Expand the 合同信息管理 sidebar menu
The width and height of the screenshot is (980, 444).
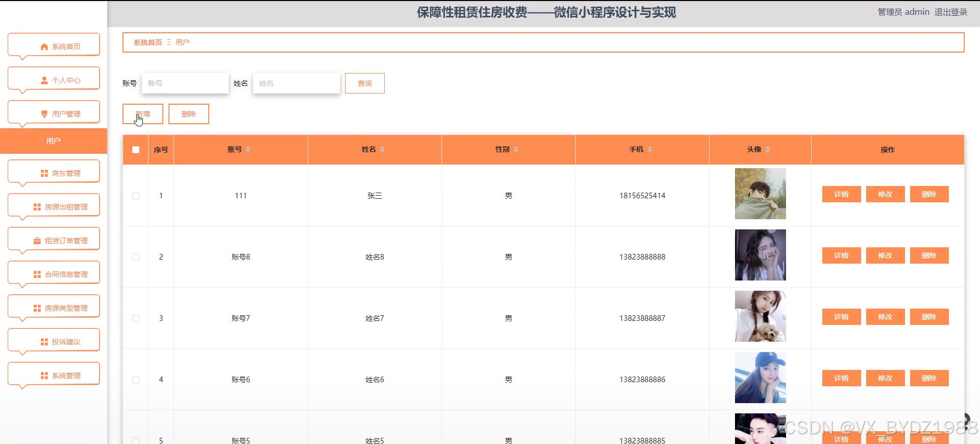tap(54, 274)
